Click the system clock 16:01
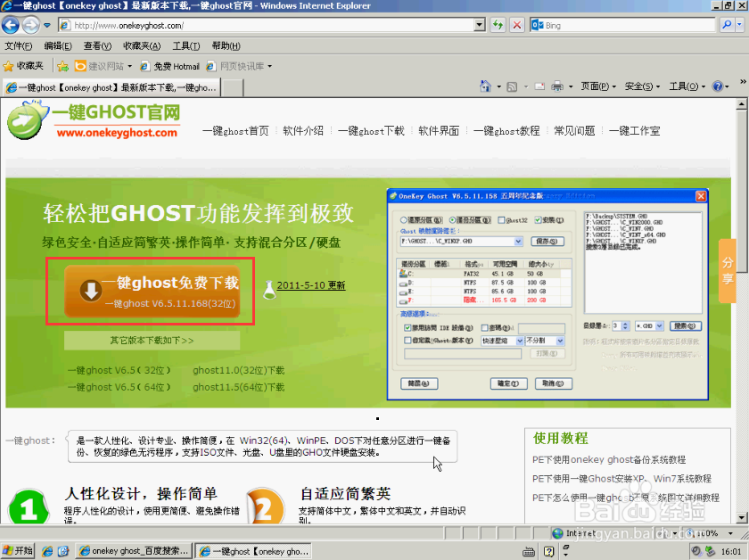Screen dimensions: 749x560 coord(731,551)
